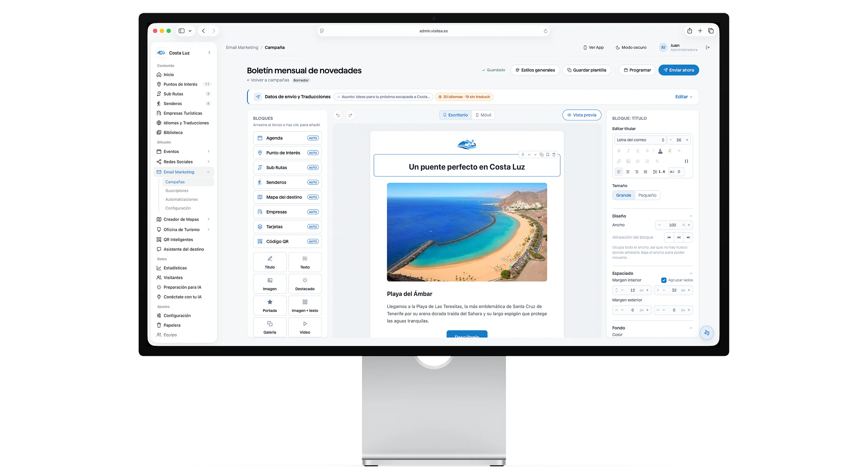The height and width of the screenshot is (467, 868).
Task: Collapse the Espaciado section
Action: pos(691,274)
